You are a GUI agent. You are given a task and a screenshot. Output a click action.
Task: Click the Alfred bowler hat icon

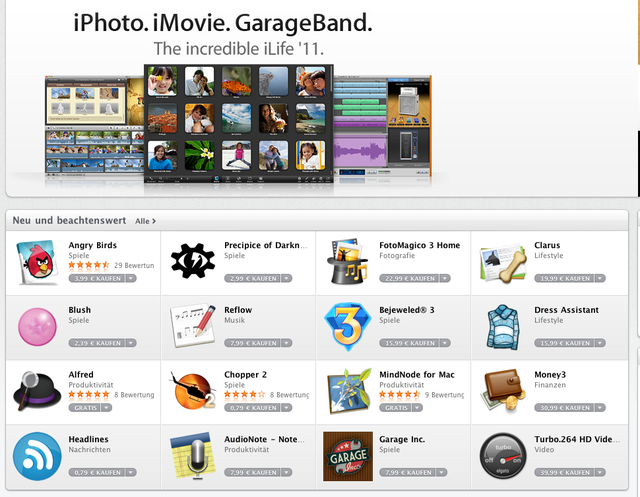click(x=37, y=391)
